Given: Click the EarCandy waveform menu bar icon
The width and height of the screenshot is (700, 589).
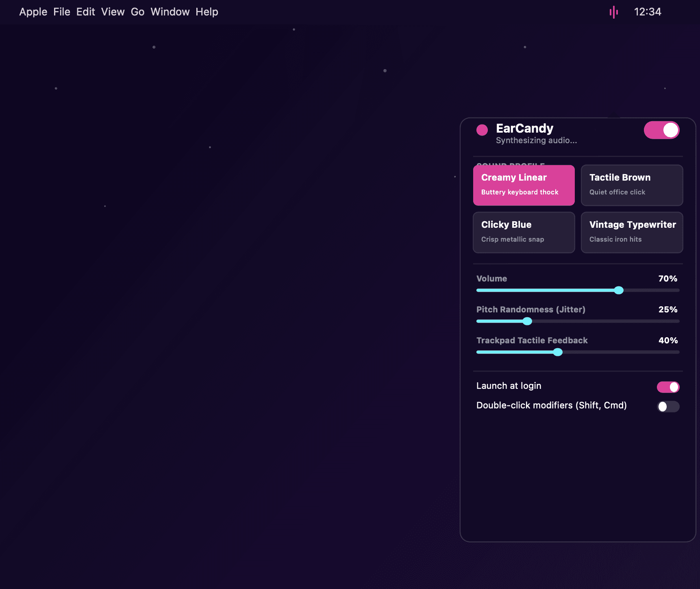Looking at the screenshot, I should click(613, 12).
